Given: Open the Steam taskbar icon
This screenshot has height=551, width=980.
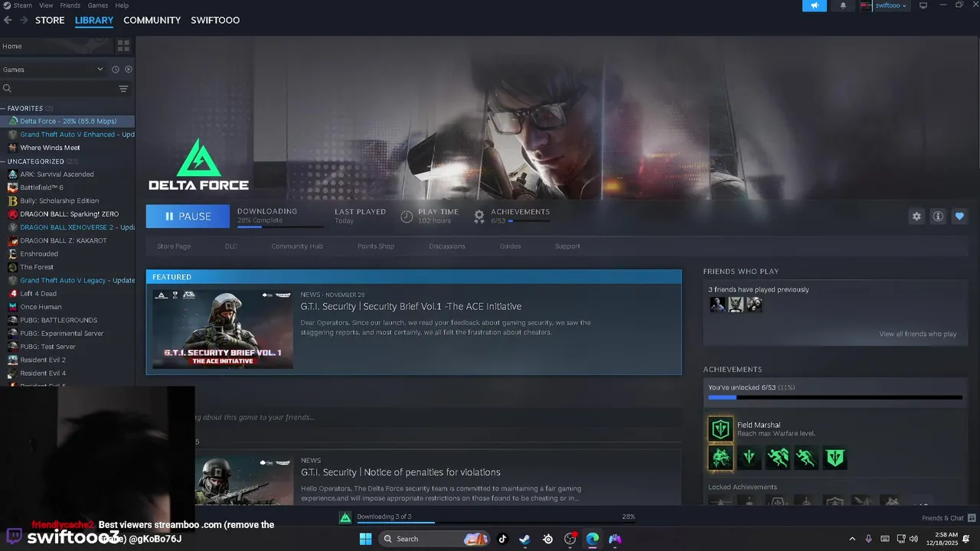Looking at the screenshot, I should click(x=524, y=539).
